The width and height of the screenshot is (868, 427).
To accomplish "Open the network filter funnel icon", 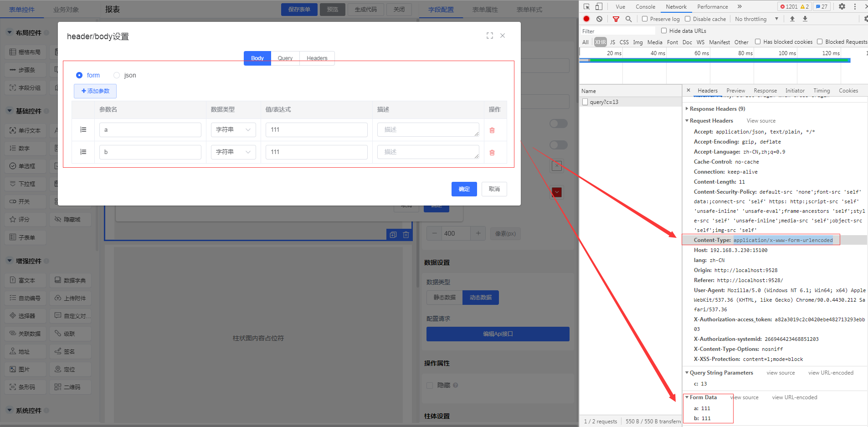I will [616, 19].
